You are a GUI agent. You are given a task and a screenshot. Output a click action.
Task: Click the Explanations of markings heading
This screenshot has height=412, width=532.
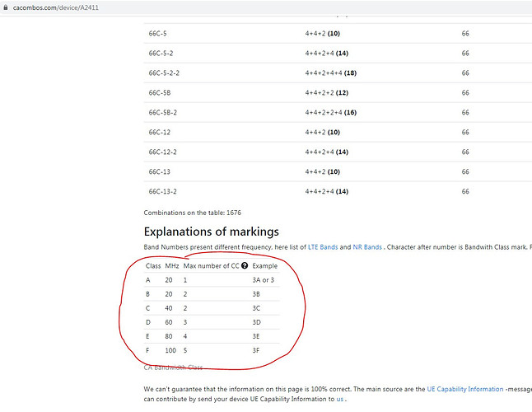(212, 232)
